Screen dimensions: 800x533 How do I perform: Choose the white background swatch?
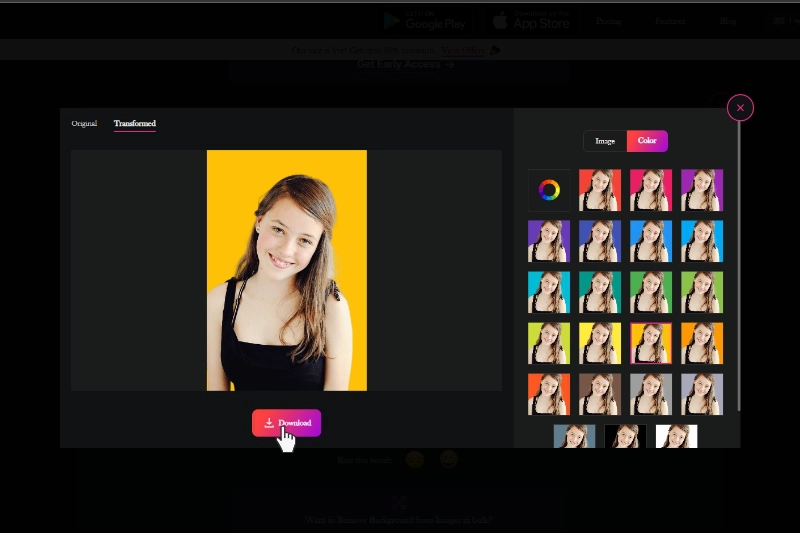click(x=677, y=436)
